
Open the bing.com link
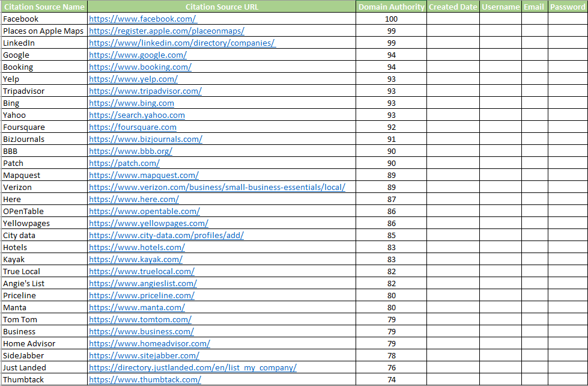pos(132,103)
